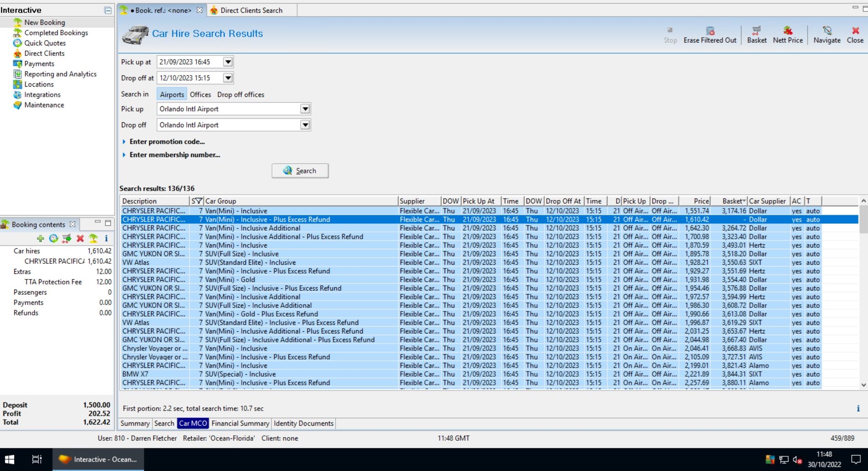Click the cart with green arrow icon

[x=67, y=238]
